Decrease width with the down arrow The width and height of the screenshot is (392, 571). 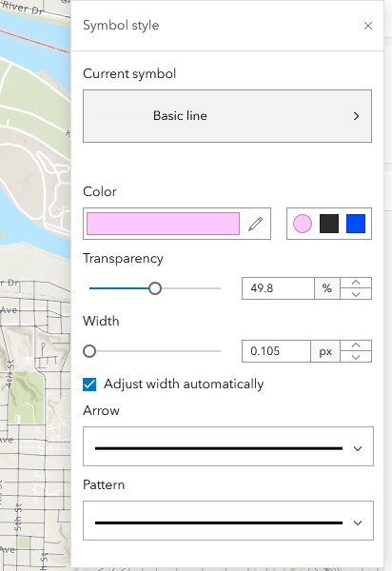click(x=356, y=357)
